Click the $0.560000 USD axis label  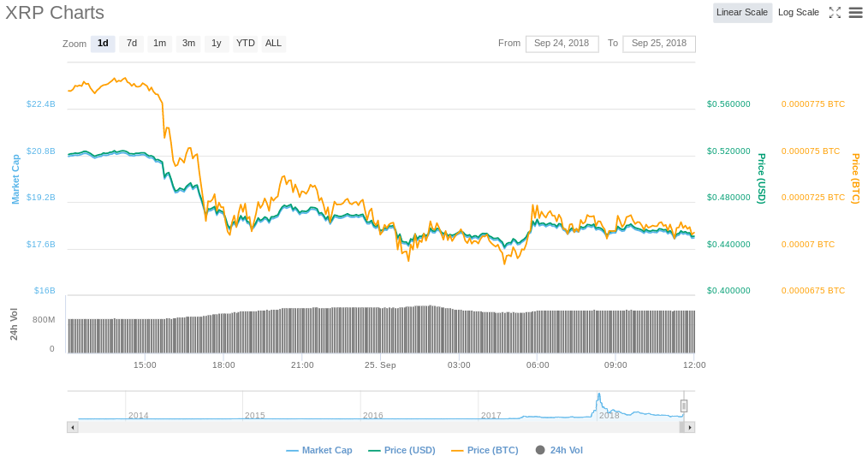tap(728, 104)
